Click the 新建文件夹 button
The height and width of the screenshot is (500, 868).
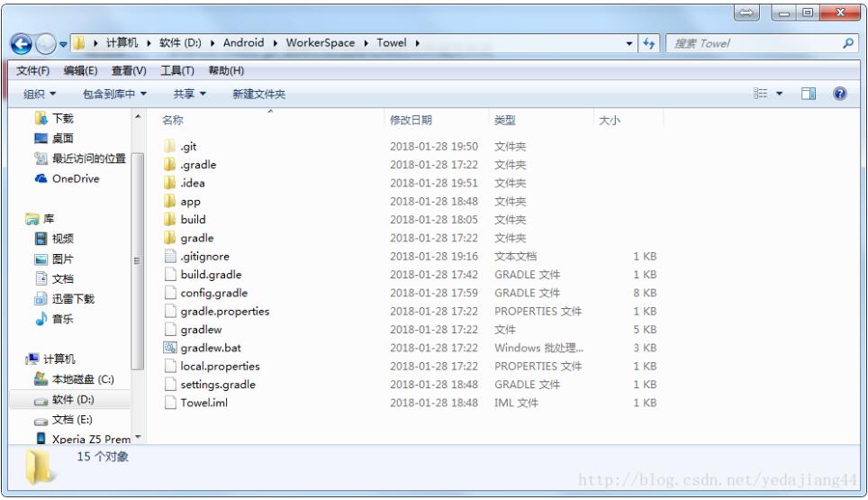tap(258, 94)
